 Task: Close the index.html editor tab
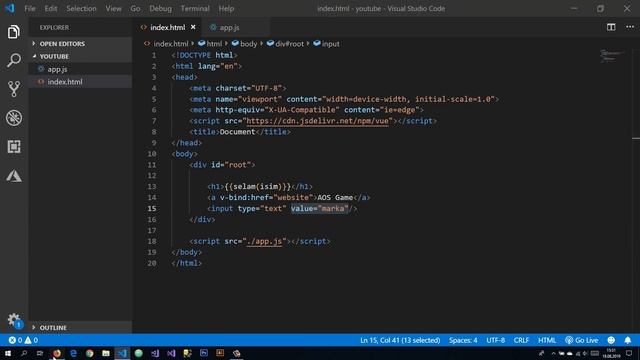193,27
